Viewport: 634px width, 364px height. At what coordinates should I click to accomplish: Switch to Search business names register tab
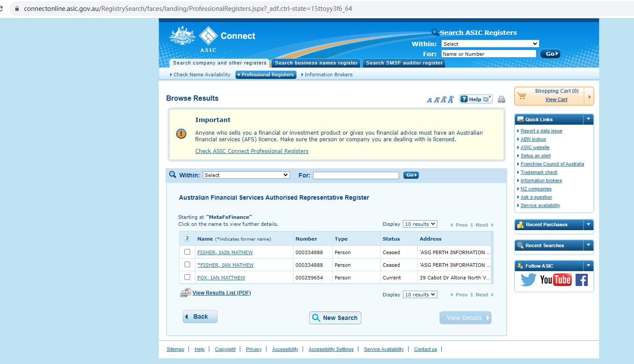pos(316,63)
